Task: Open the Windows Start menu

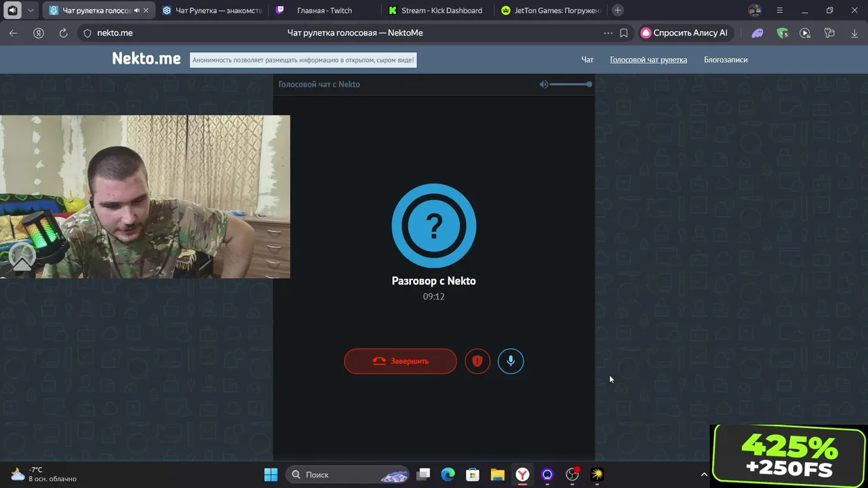Action: tap(271, 474)
